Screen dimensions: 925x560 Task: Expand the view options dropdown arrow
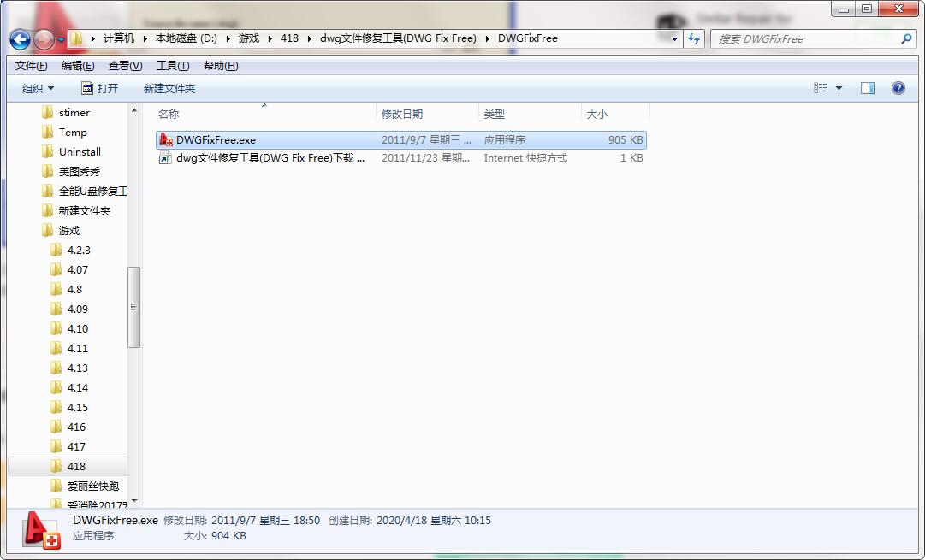pyautogui.click(x=839, y=88)
